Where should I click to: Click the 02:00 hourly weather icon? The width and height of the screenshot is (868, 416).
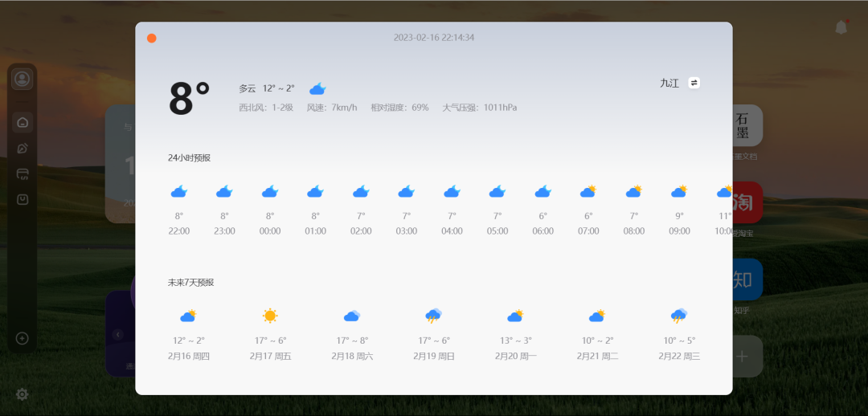tap(361, 191)
